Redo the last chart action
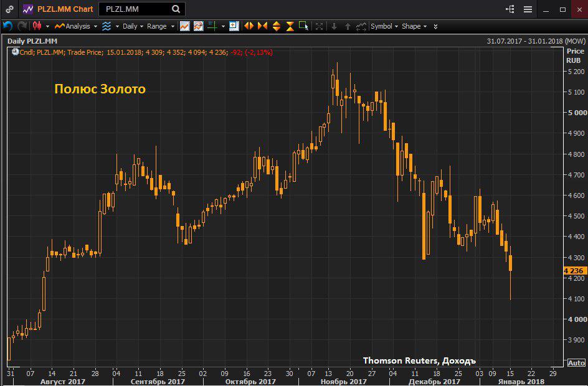 (x=22, y=26)
